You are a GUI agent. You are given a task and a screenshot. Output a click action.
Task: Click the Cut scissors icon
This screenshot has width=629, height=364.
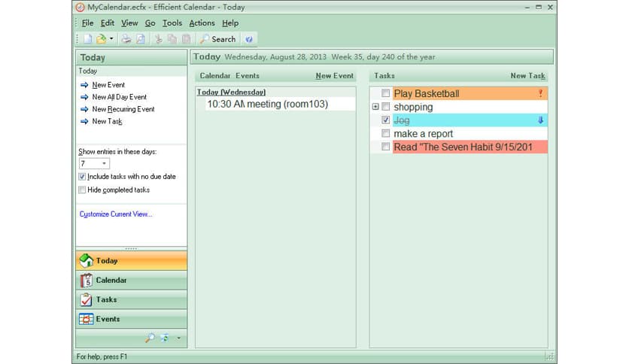[x=159, y=39]
